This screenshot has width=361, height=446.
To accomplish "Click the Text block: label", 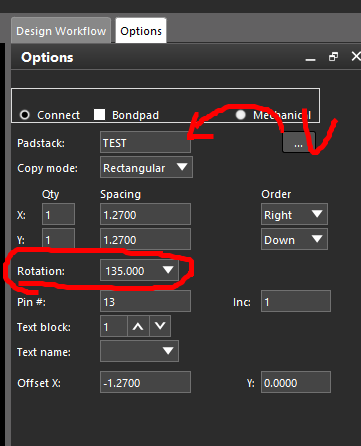I will (44, 327).
